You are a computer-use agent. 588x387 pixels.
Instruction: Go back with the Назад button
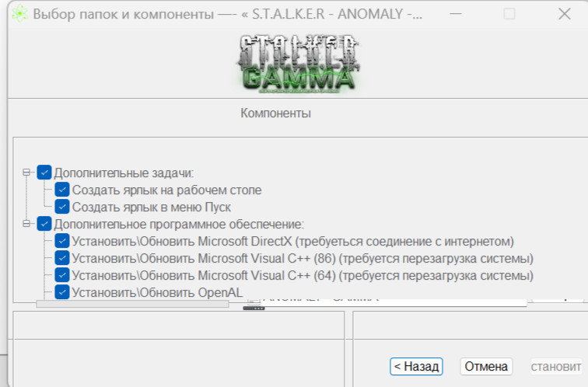click(416, 366)
